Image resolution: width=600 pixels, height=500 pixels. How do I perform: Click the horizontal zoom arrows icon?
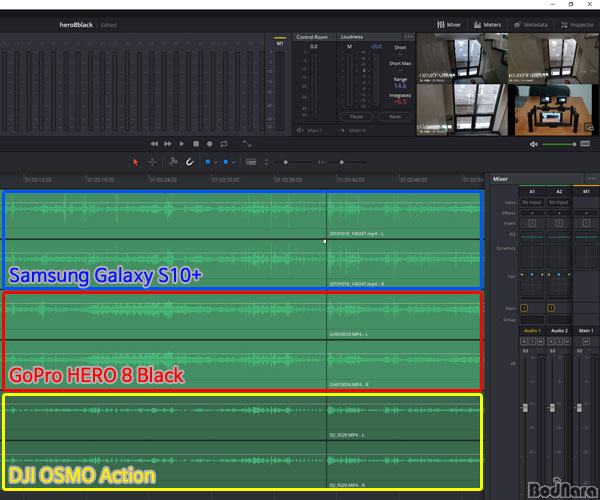click(321, 162)
